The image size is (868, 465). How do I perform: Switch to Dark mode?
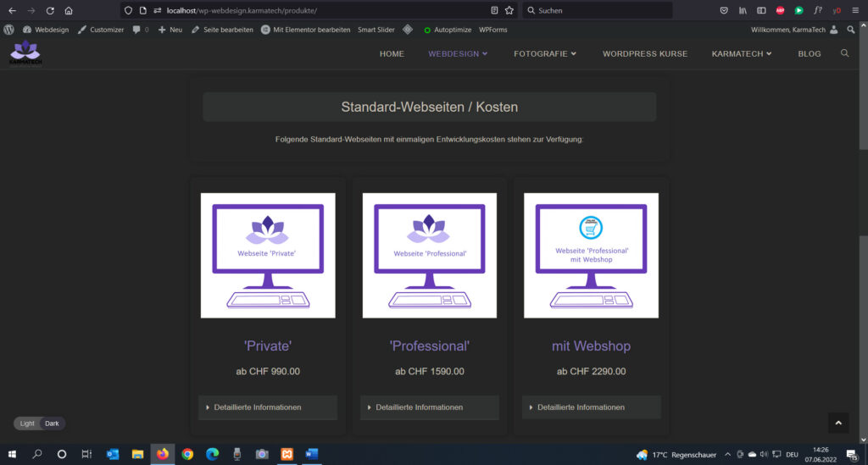coord(52,423)
